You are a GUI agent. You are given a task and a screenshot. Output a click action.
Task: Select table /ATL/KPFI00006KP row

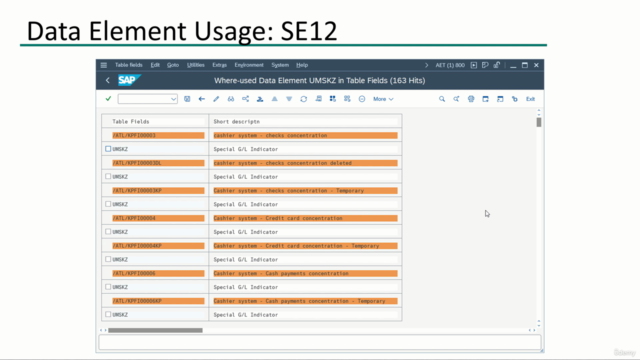click(x=158, y=301)
